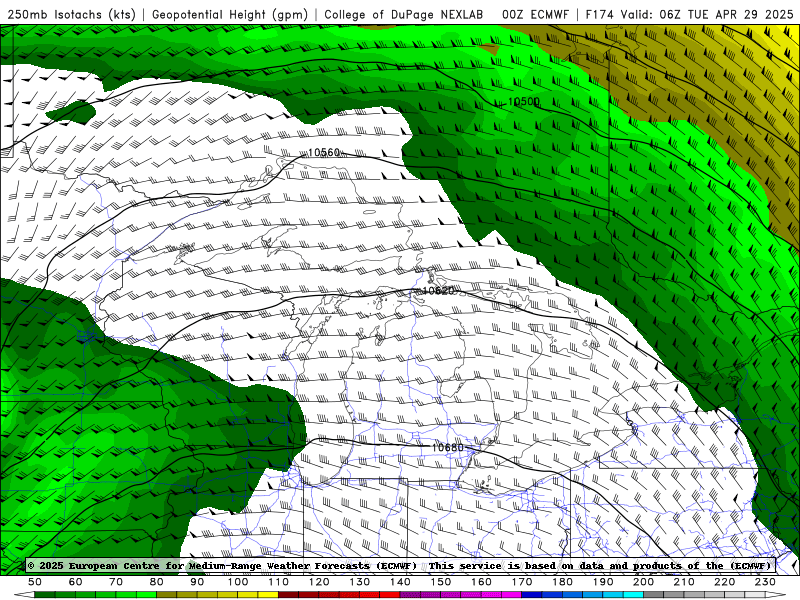Click the 10560 height contour label

(x=324, y=153)
